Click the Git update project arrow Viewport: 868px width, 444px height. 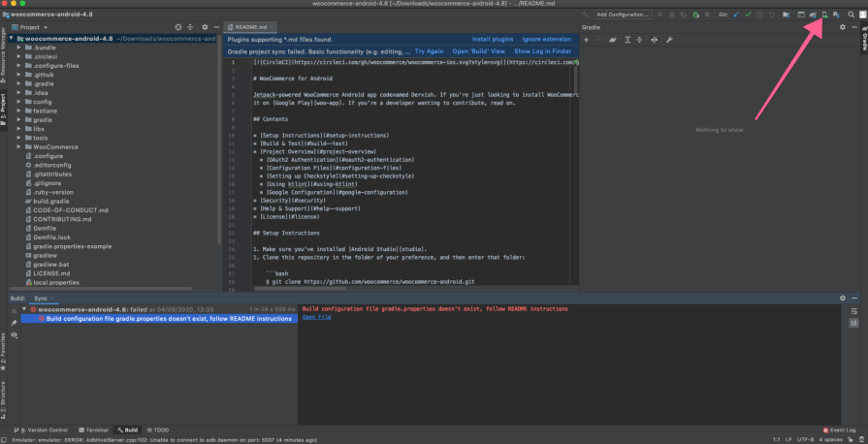(x=734, y=15)
